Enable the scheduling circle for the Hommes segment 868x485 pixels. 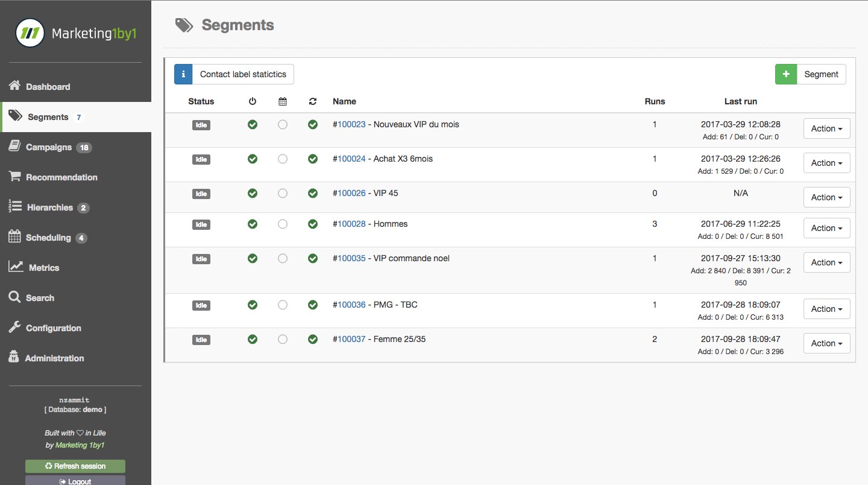283,224
